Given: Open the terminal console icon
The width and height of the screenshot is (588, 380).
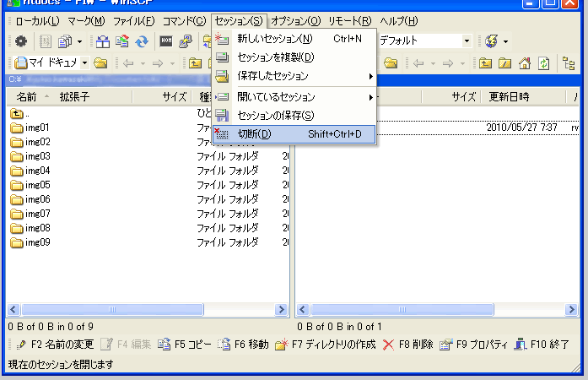Looking at the screenshot, I should (x=165, y=41).
